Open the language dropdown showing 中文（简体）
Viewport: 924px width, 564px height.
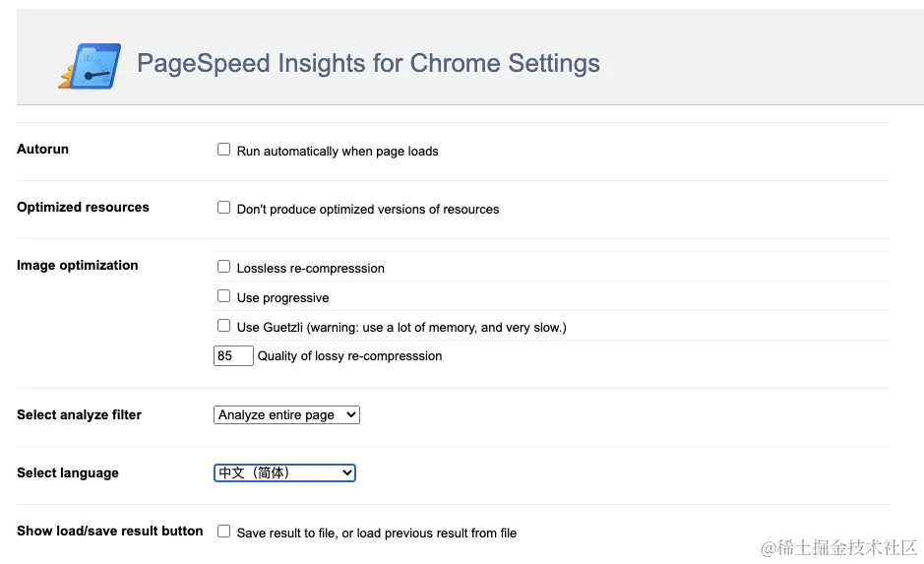(x=284, y=473)
